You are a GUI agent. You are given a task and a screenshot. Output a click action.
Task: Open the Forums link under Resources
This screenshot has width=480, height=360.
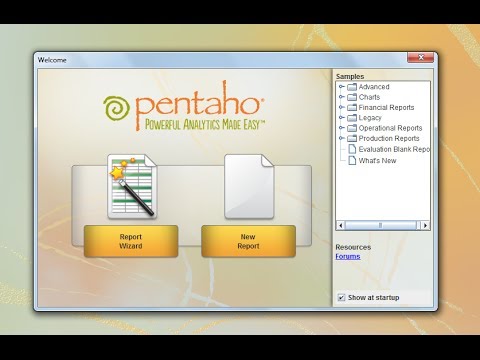pyautogui.click(x=348, y=256)
